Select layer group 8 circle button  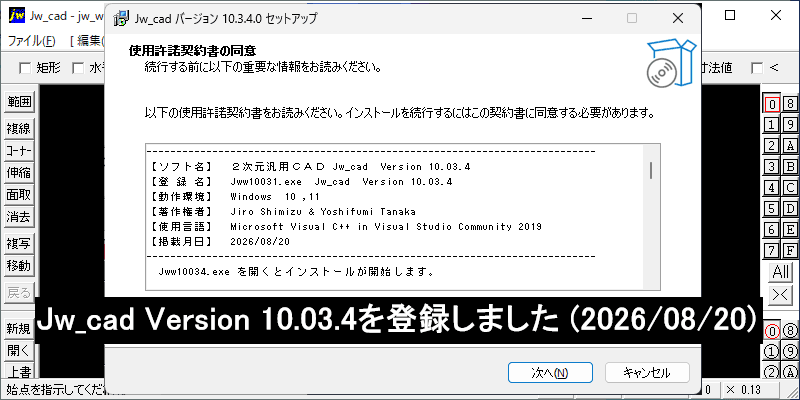[790, 332]
